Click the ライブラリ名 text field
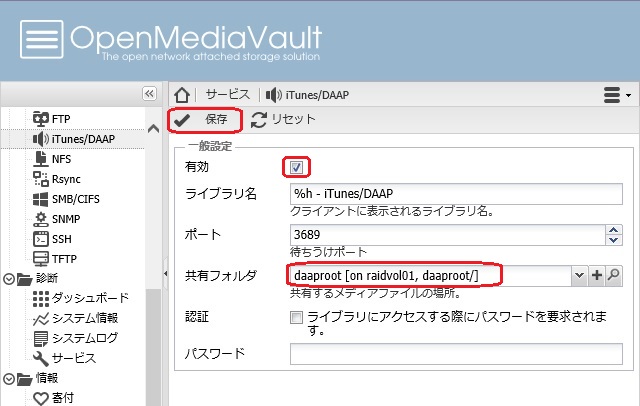This screenshot has width=640, height=406. pyautogui.click(x=456, y=194)
